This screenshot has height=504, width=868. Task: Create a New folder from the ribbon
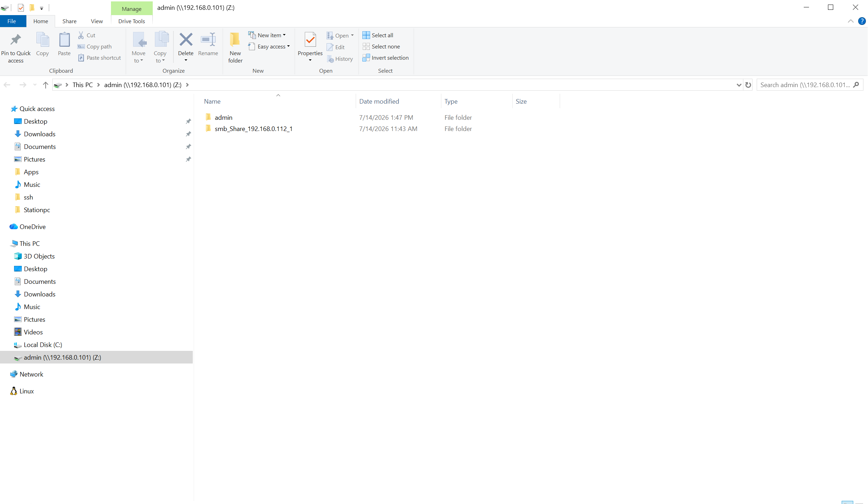(235, 47)
